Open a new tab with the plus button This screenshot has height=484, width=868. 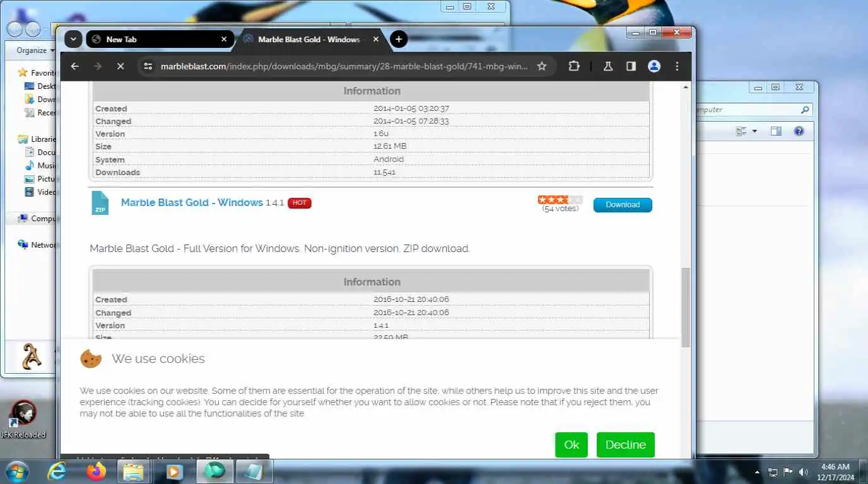(399, 39)
